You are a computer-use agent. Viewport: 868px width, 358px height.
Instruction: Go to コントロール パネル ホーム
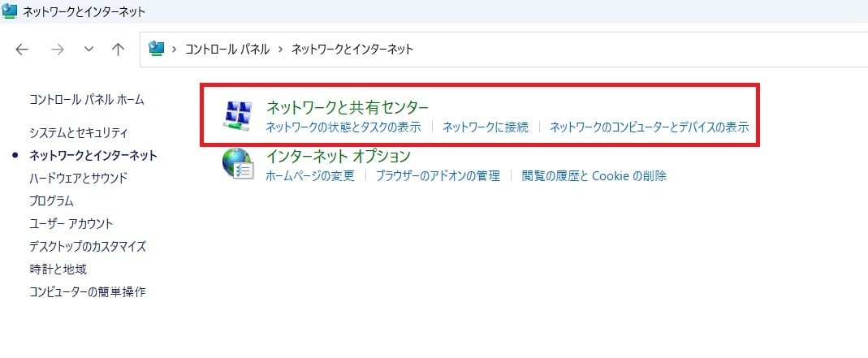point(87,100)
